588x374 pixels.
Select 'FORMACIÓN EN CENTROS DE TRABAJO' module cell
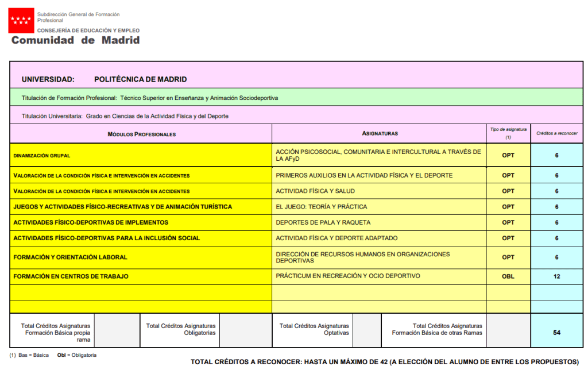coord(141,276)
